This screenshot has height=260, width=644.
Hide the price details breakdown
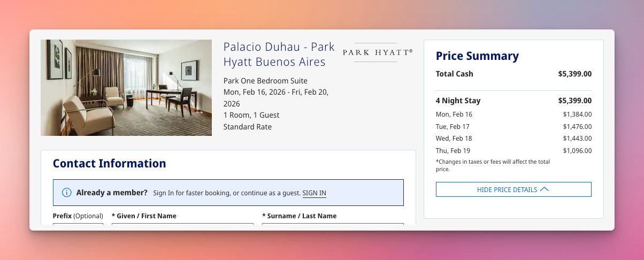(x=513, y=189)
